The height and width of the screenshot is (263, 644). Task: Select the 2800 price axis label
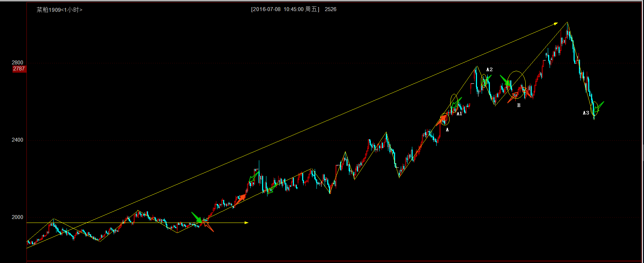click(17, 63)
